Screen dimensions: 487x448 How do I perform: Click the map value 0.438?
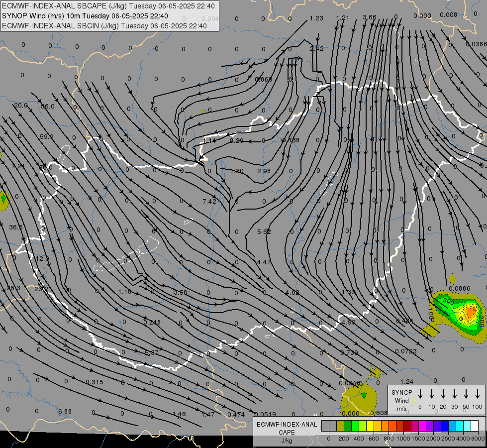pos(291,140)
